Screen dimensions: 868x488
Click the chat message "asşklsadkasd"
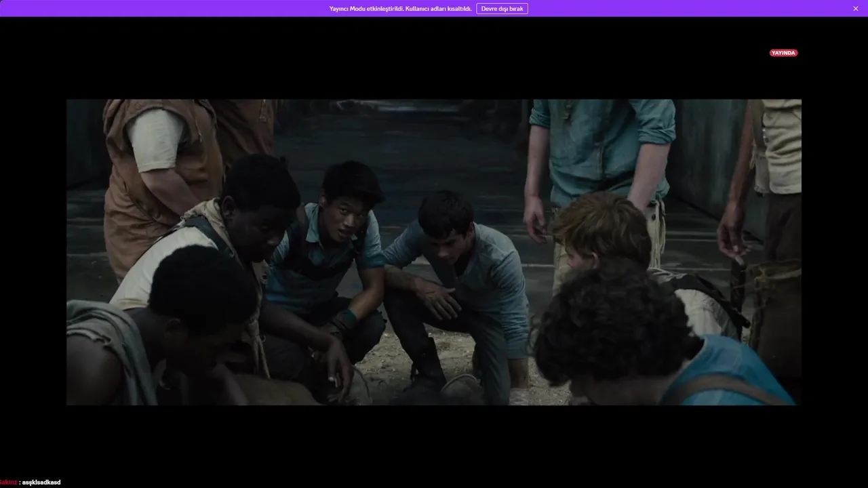tap(41, 483)
